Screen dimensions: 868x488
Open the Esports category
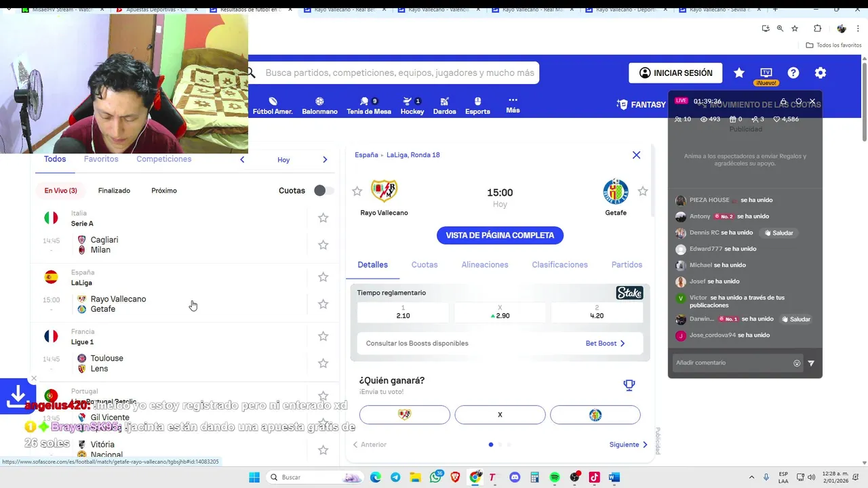click(477, 106)
